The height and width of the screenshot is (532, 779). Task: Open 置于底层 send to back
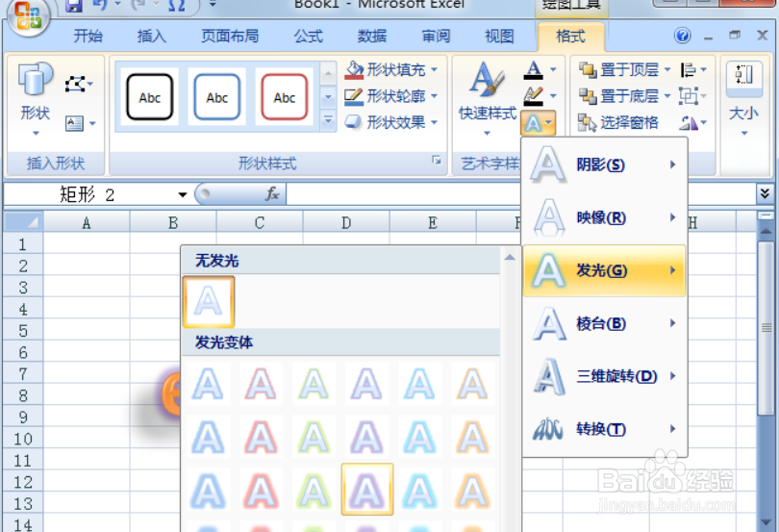click(x=625, y=95)
